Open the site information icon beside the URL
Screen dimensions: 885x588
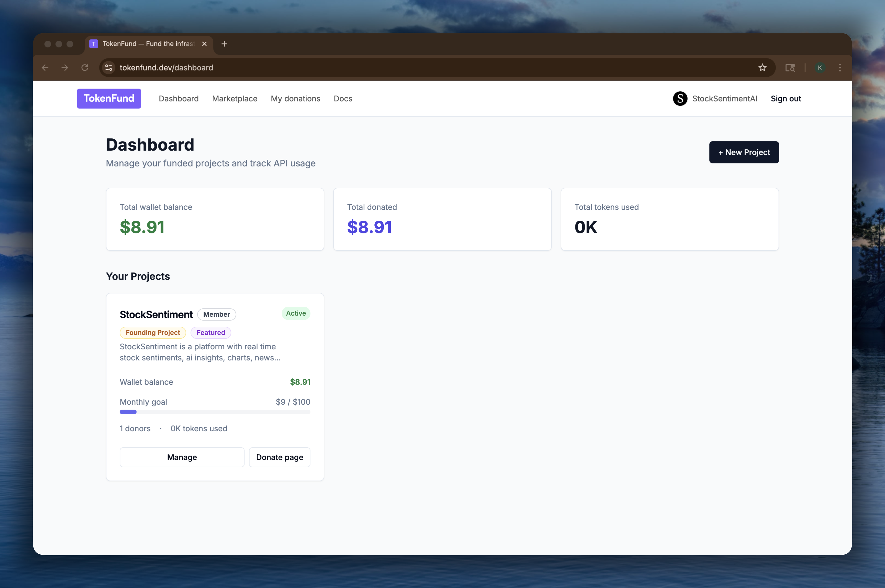[108, 68]
